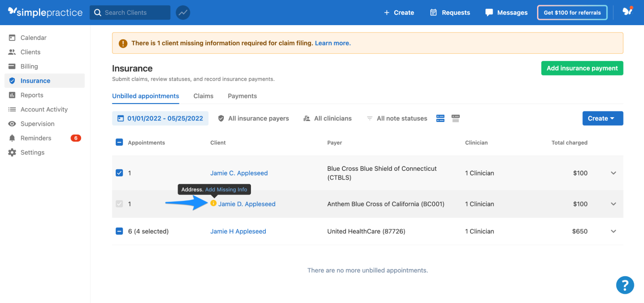Click the Payer column header
The height and width of the screenshot is (303, 644).
[334, 142]
